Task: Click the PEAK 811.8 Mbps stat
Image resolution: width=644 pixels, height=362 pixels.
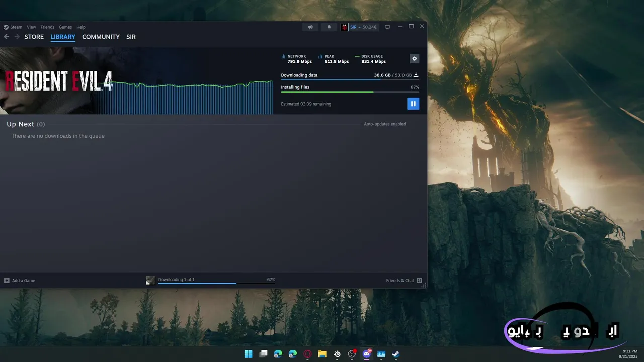Action: 334,59
